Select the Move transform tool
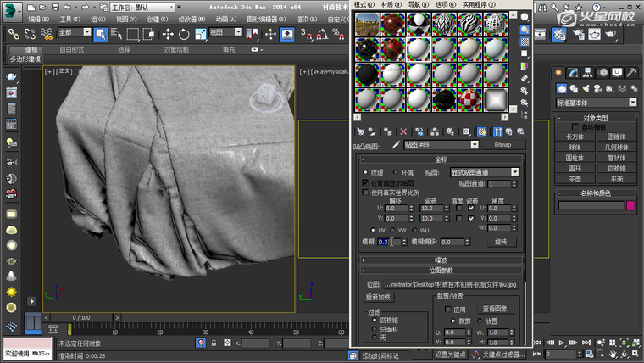 (166, 34)
